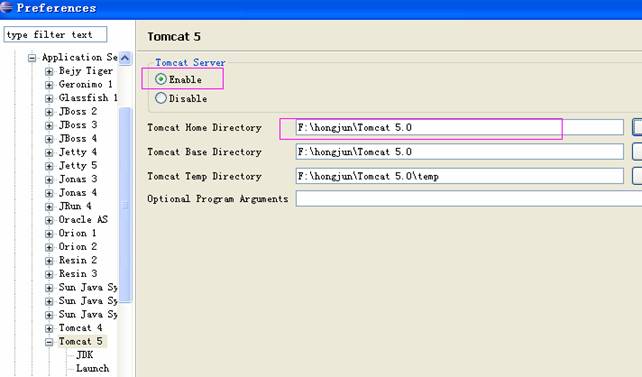642x377 pixels.
Task: Open the JDK item under Tomcat 5
Action: tap(84, 355)
